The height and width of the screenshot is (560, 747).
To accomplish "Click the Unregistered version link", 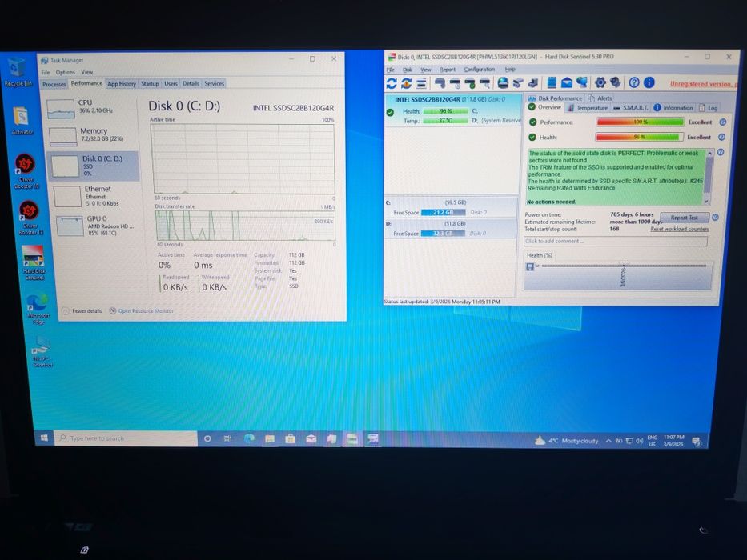I will point(703,84).
